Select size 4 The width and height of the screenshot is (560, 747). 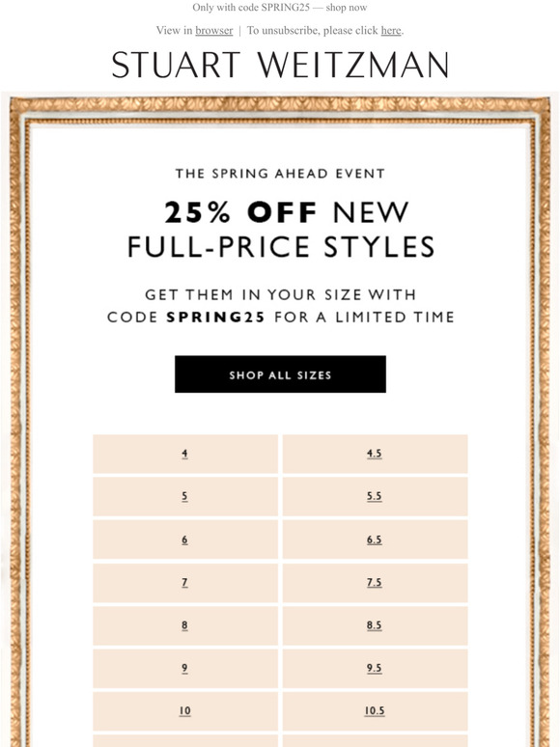185,454
